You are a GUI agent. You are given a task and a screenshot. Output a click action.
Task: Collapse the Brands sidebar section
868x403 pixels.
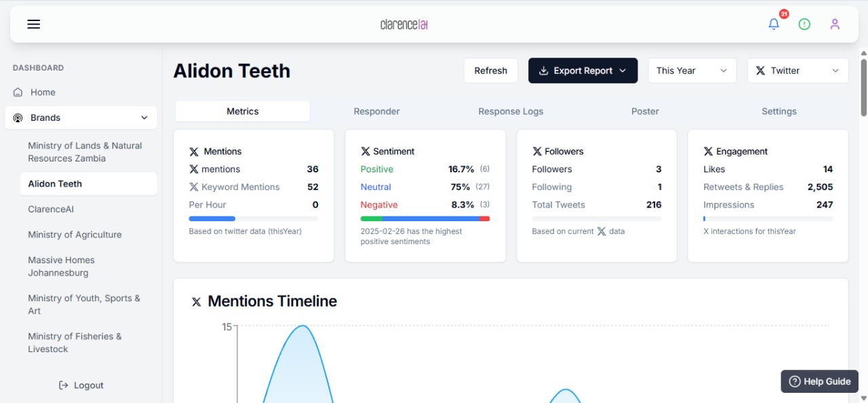coord(144,118)
